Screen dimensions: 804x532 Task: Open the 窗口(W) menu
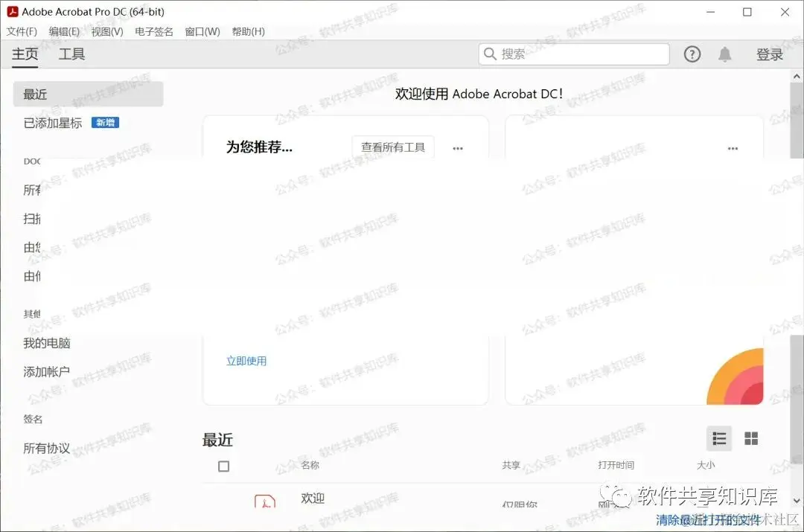point(202,32)
